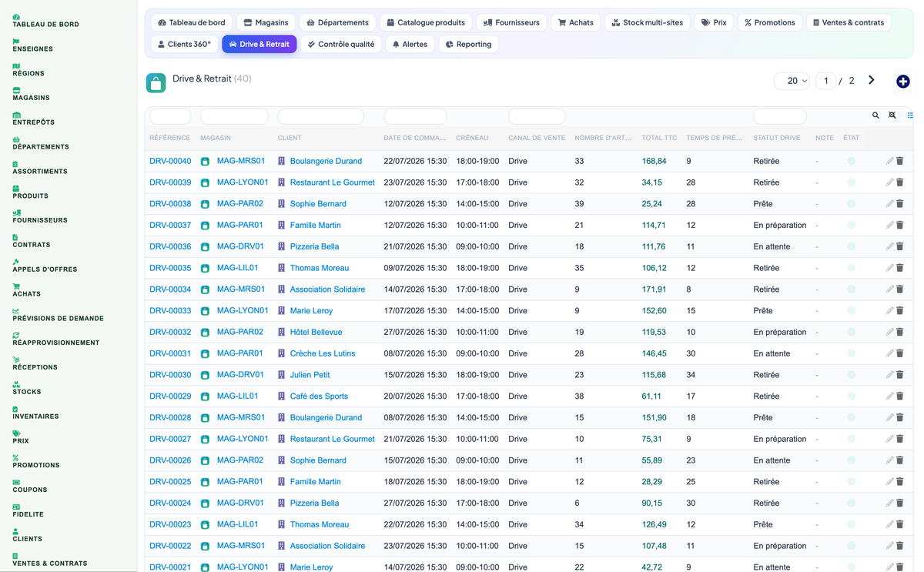
Task: Open Pizzeria Bella client in DRV-00036 row
Action: [314, 246]
